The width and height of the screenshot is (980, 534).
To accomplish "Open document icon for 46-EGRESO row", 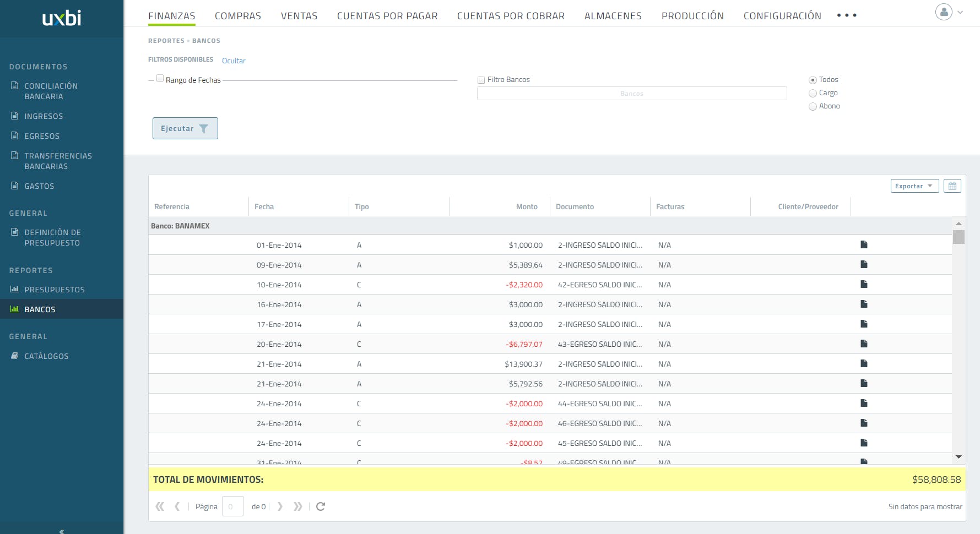I will [x=864, y=423].
